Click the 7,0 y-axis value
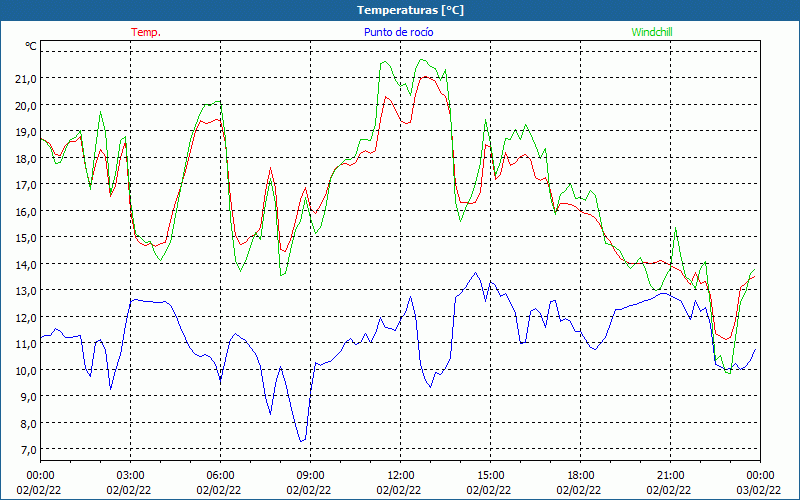Screen dimensions: 800x500 tap(28, 449)
